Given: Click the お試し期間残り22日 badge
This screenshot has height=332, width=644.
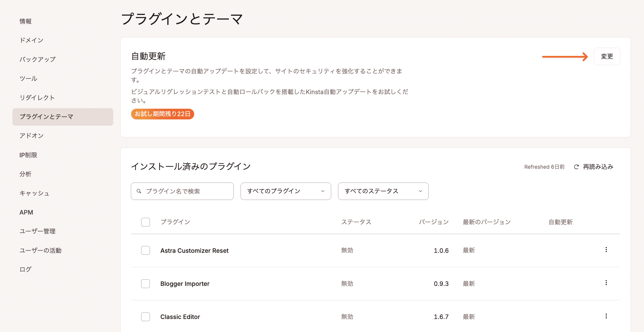Looking at the screenshot, I should [162, 114].
